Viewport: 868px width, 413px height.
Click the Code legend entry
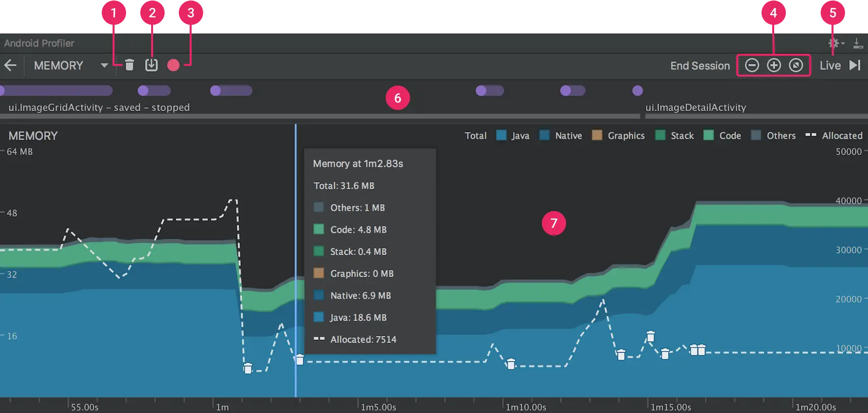tap(722, 135)
